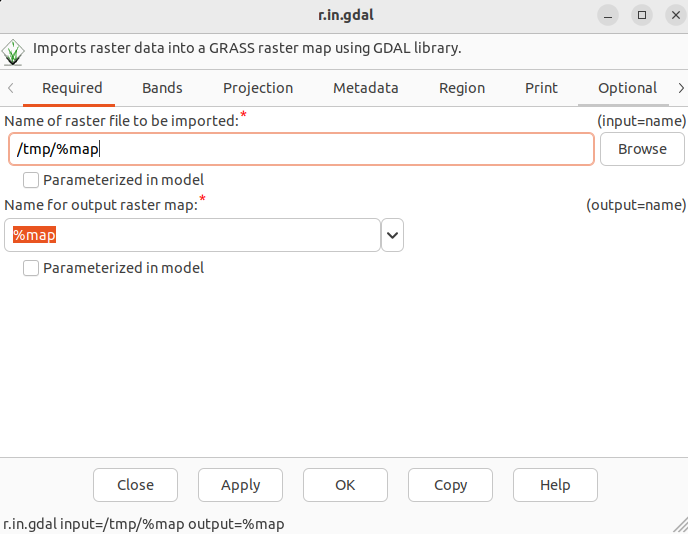The height and width of the screenshot is (534, 688).
Task: Click the (input=name) hint text
Action: (641, 121)
